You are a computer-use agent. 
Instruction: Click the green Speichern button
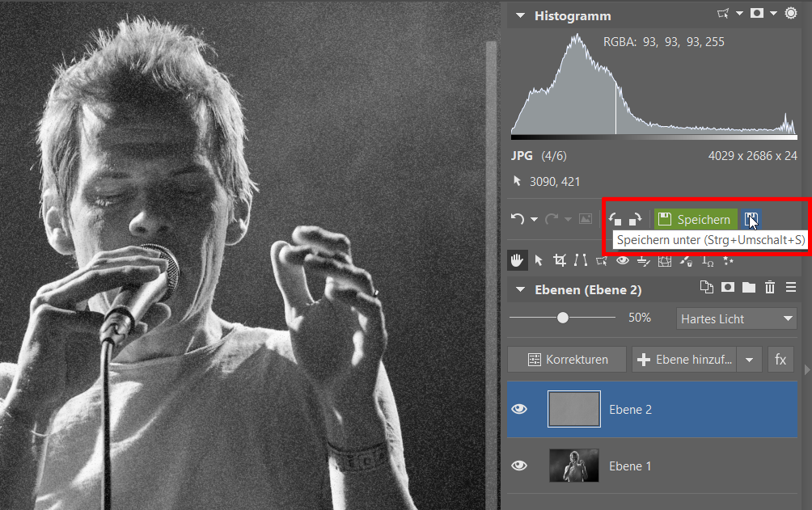click(x=695, y=220)
